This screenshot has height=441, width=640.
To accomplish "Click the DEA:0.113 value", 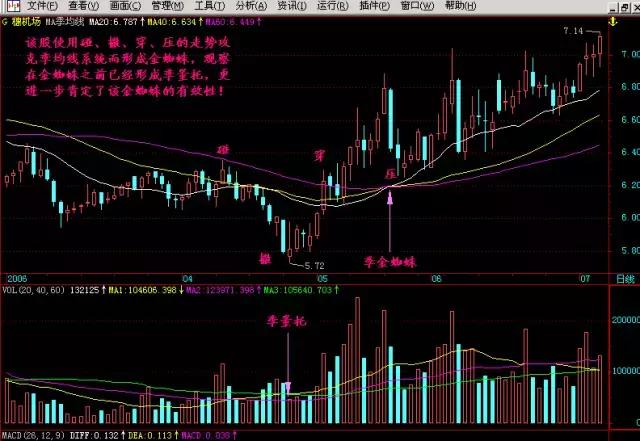I will tap(150, 435).
